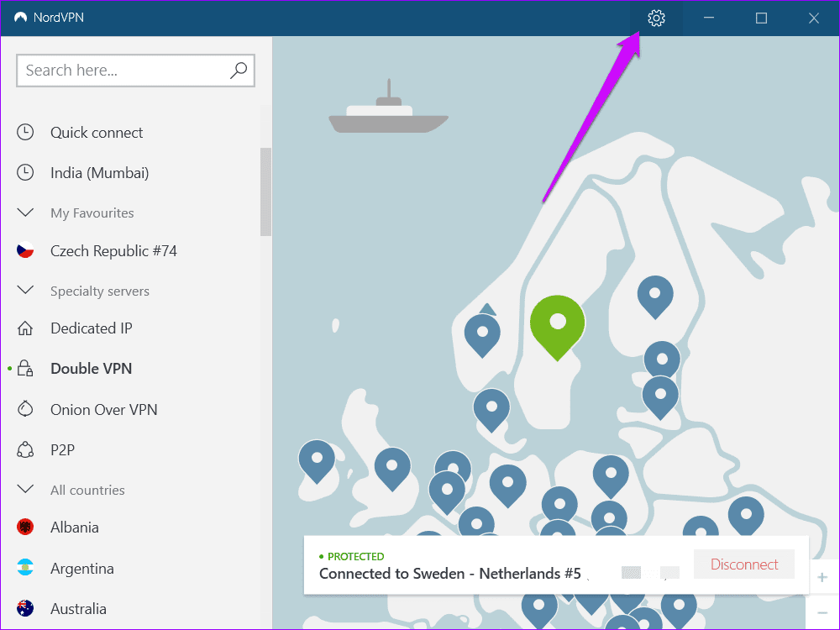Click the Quick connect clock icon
The width and height of the screenshot is (840, 630).
pos(25,133)
